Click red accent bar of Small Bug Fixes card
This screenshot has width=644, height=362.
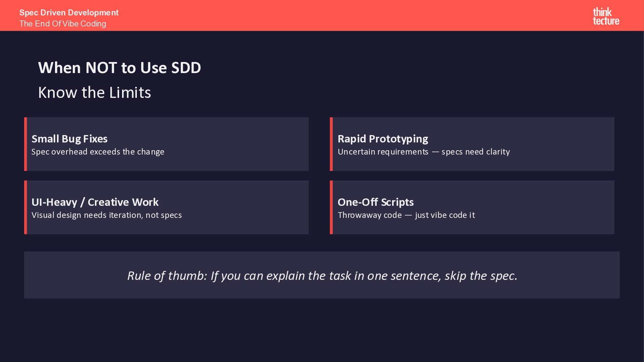click(25, 144)
